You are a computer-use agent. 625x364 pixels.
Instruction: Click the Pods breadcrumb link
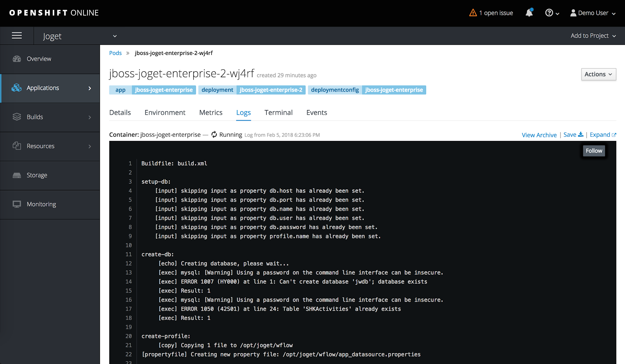click(115, 53)
